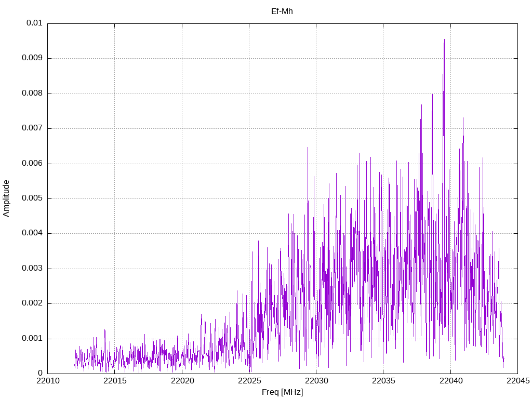Click the 0.008 y-axis tick label
This screenshot has width=532, height=399.
[x=32, y=94]
